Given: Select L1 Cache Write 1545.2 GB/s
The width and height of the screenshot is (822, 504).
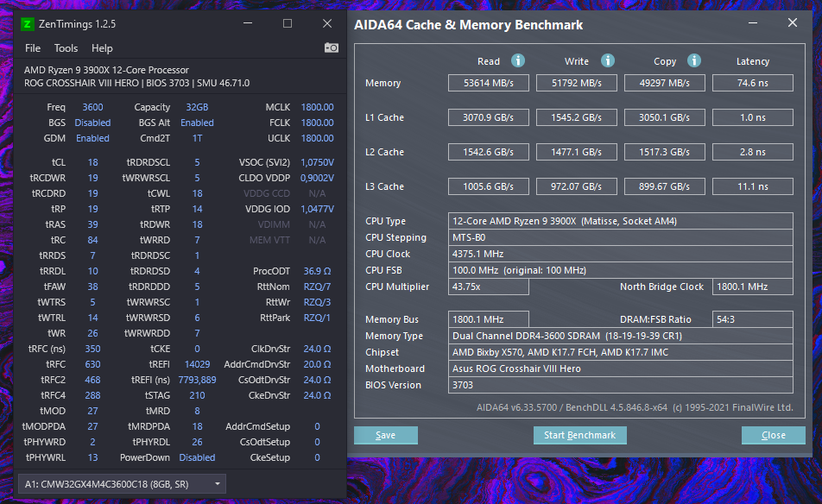Looking at the screenshot, I should coord(577,117).
